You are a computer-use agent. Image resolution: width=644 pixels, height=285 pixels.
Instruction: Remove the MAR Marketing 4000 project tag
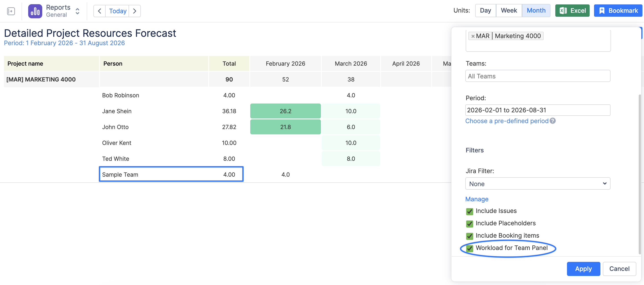pos(473,36)
